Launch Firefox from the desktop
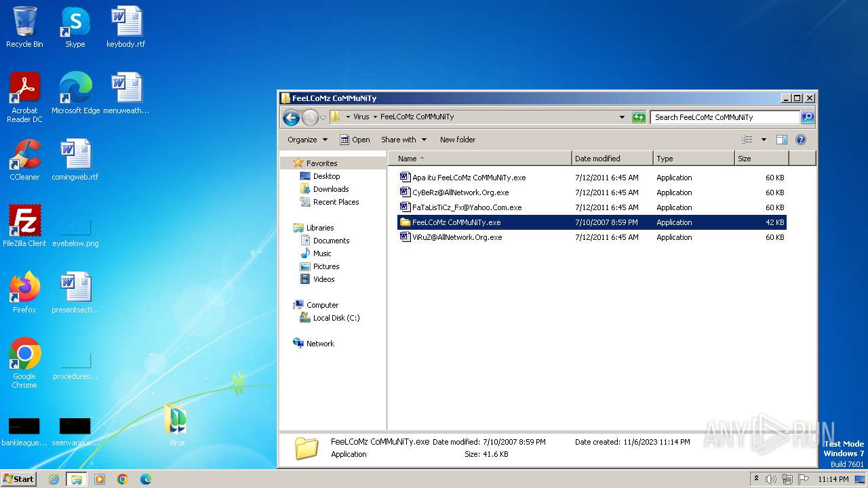Image resolution: width=868 pixels, height=488 pixels. click(x=24, y=293)
